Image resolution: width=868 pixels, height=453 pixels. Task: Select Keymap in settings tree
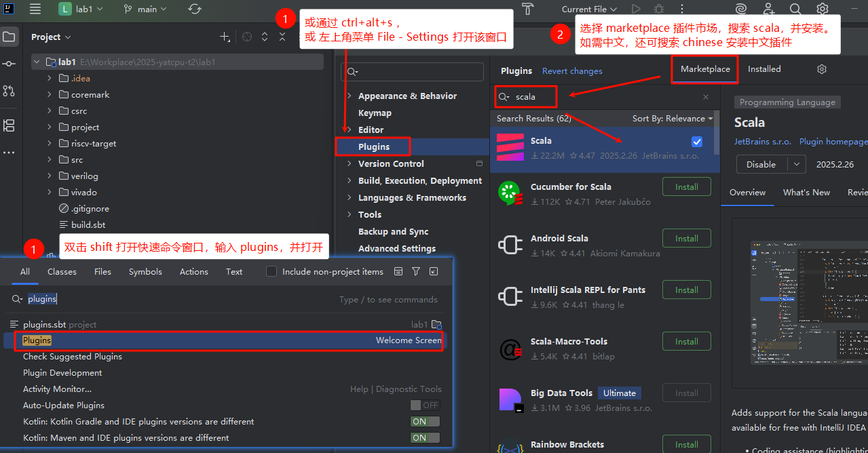[x=375, y=113]
